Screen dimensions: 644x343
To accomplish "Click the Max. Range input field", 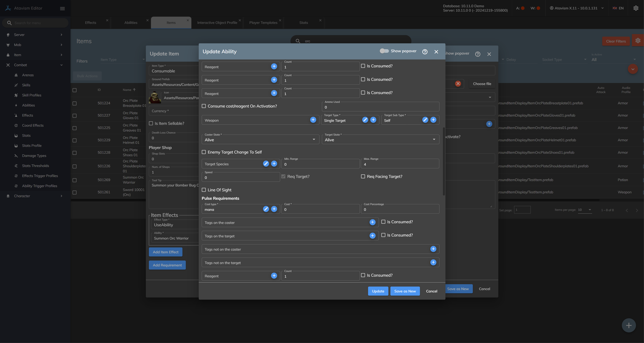I will pyautogui.click(x=400, y=164).
